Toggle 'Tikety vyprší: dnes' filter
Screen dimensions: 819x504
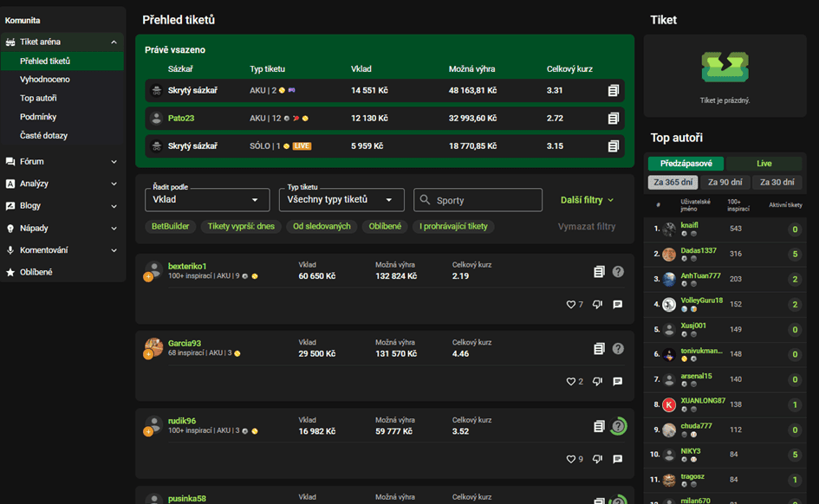pyautogui.click(x=241, y=226)
